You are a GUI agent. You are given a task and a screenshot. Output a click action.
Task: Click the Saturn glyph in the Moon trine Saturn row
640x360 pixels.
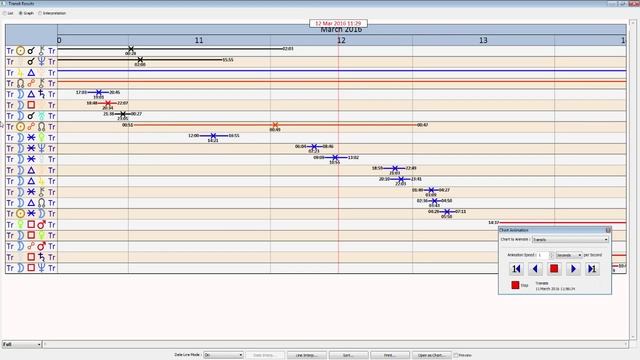[x=41, y=94]
